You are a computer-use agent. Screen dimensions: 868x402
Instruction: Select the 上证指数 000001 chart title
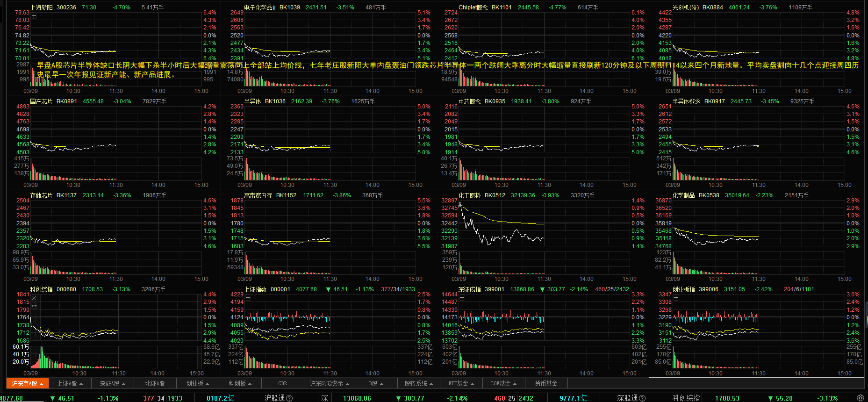coord(267,289)
